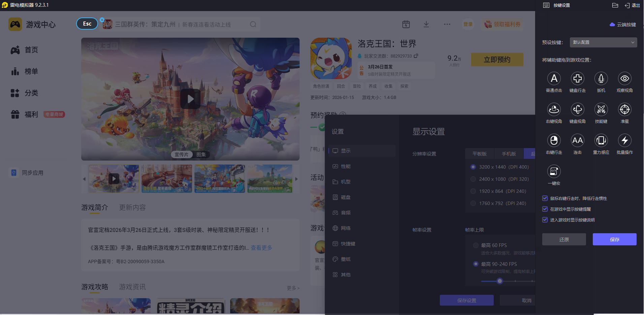Open 磁盘 section in settings sidebar
This screenshot has height=315, width=644.
click(362, 197)
